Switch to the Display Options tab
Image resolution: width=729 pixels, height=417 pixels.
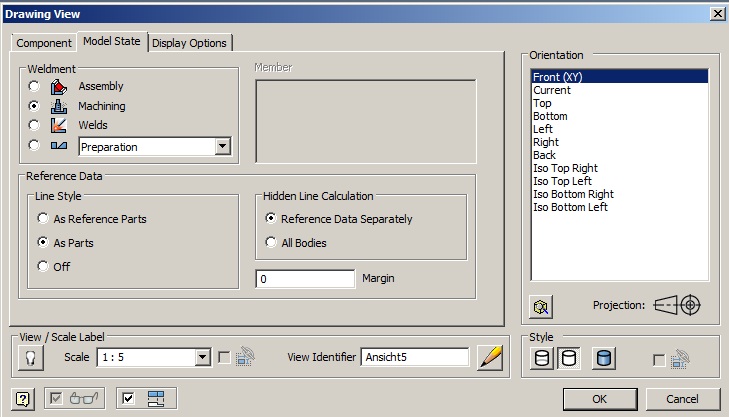(x=190, y=43)
